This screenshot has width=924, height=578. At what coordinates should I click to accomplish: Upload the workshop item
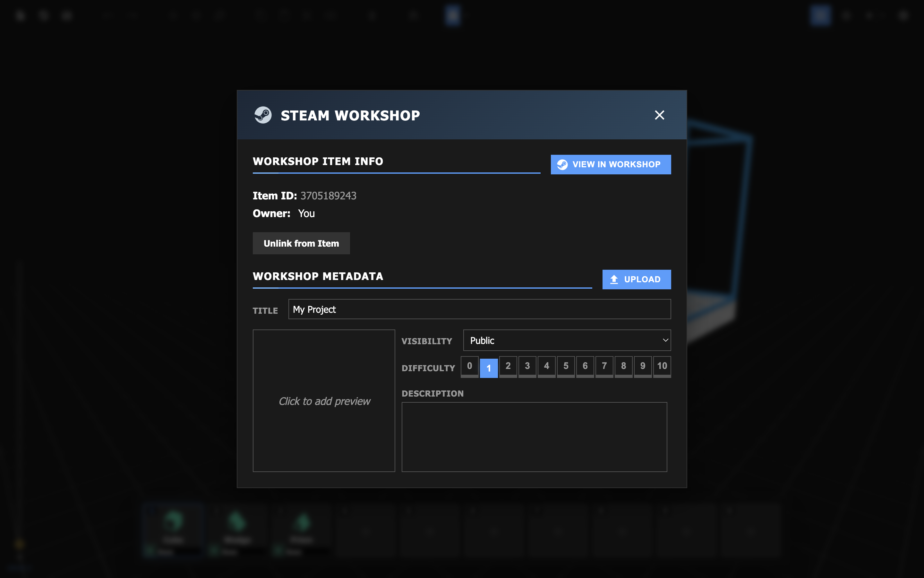coord(637,279)
